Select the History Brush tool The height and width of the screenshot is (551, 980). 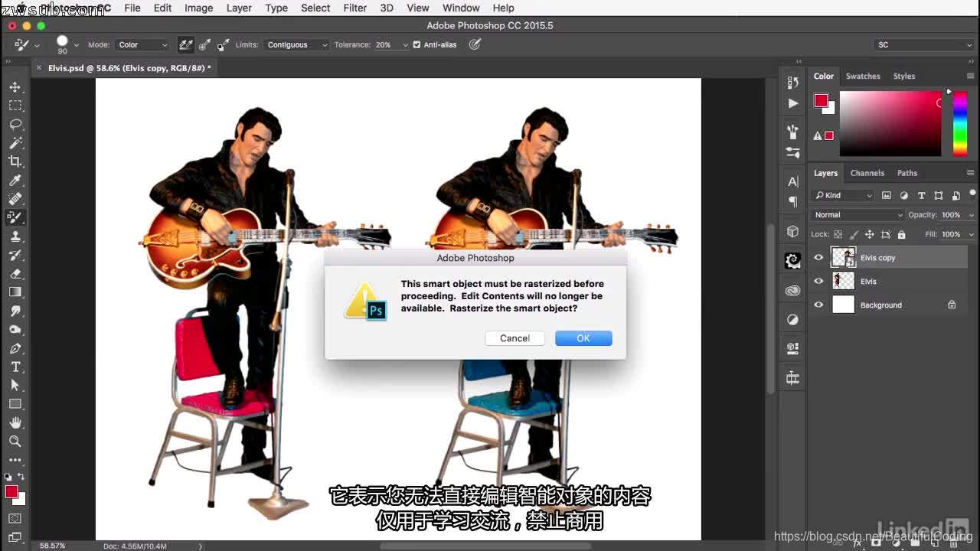coord(15,255)
